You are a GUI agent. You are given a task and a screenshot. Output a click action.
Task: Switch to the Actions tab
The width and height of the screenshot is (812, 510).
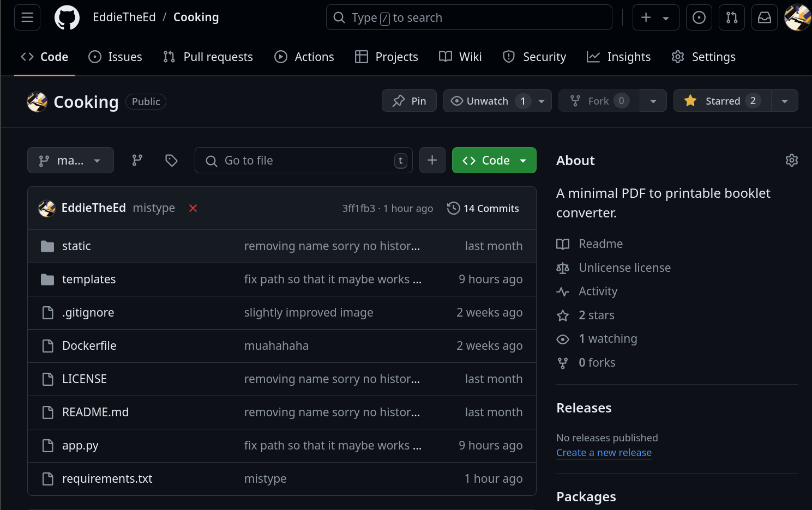[x=304, y=57]
